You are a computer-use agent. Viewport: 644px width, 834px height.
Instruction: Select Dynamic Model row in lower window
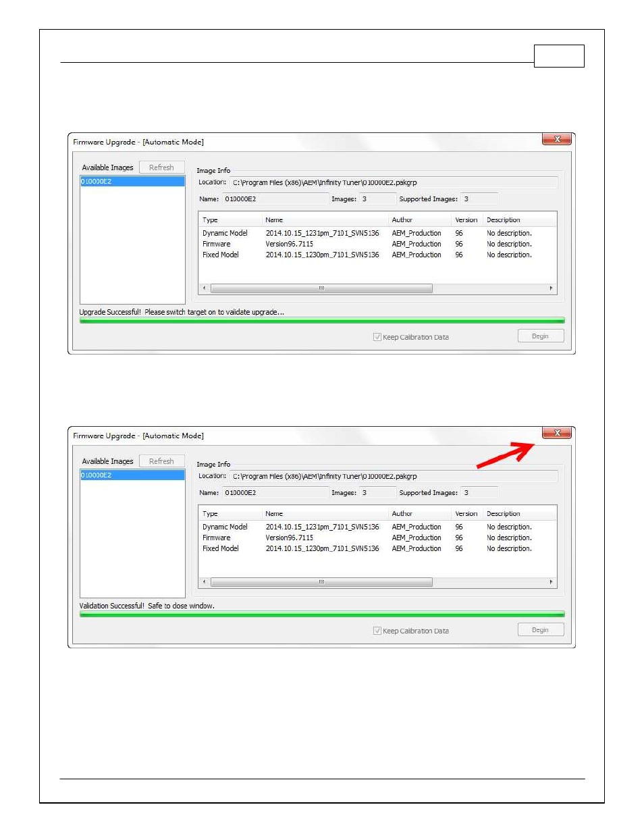click(377, 527)
